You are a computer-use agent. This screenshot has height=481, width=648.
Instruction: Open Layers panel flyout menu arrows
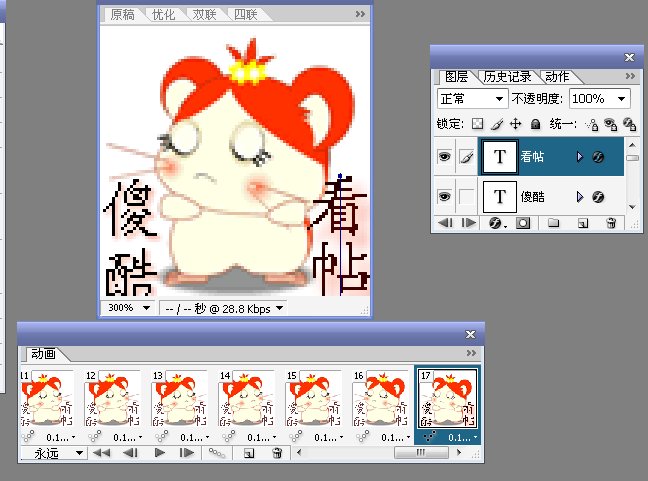(x=630, y=76)
